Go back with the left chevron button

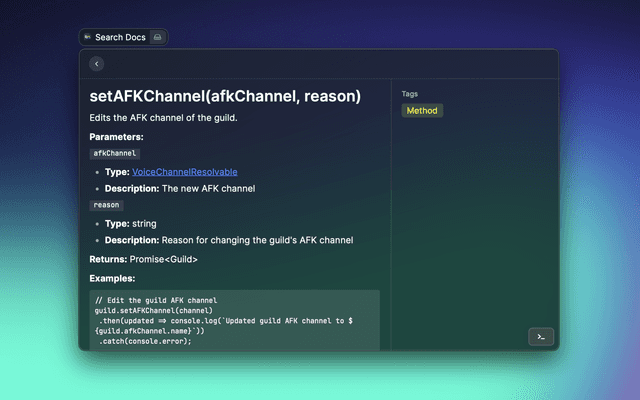coord(96,64)
